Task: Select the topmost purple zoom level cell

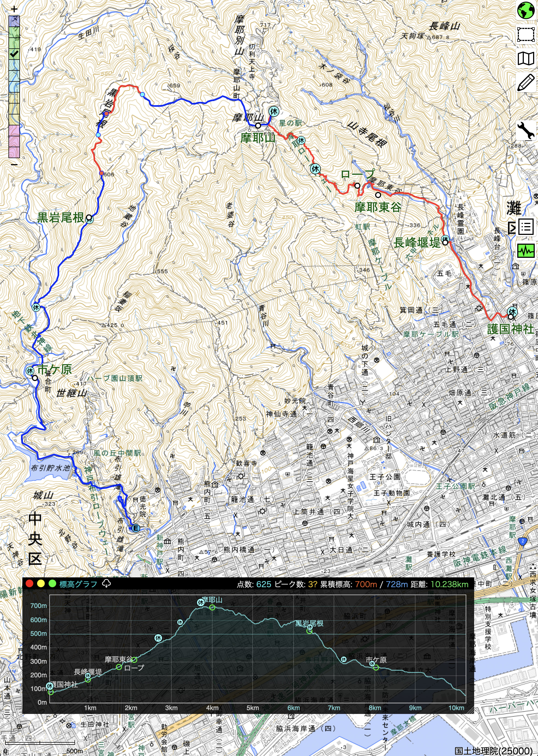Action: click(14, 21)
